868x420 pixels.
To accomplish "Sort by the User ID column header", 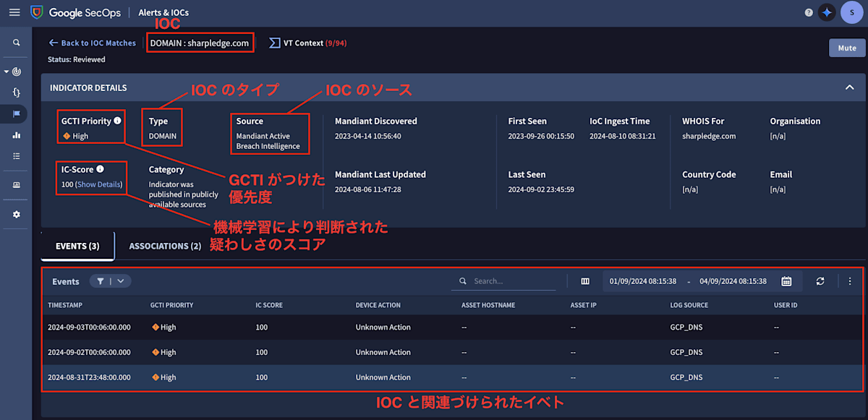I will click(786, 306).
